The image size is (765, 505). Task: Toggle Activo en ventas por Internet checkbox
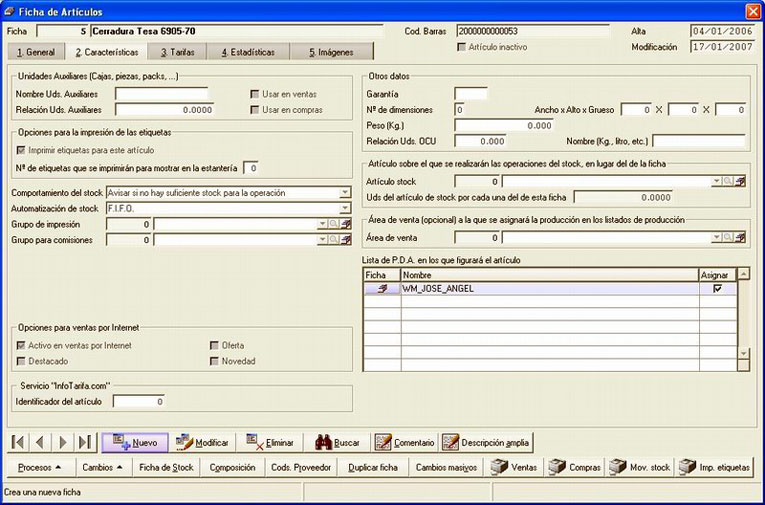(x=21, y=345)
